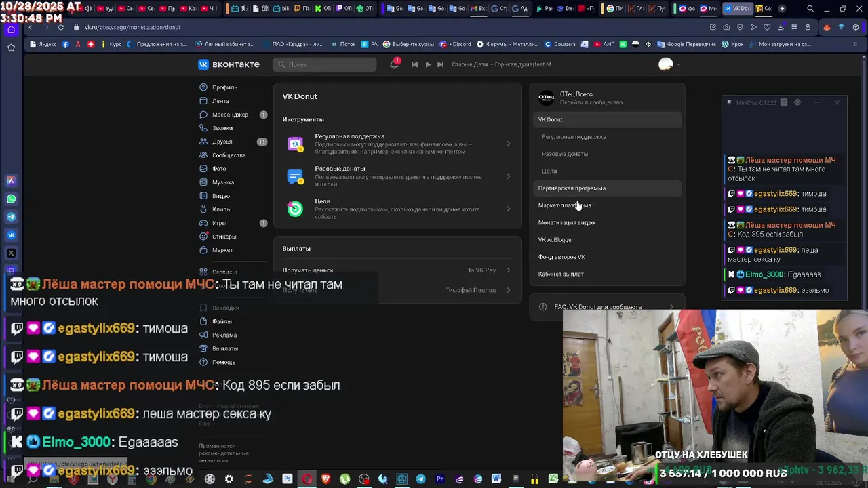This screenshot has width=868, height=488.
Task: Expand the Цели row chevron
Action: click(509, 209)
